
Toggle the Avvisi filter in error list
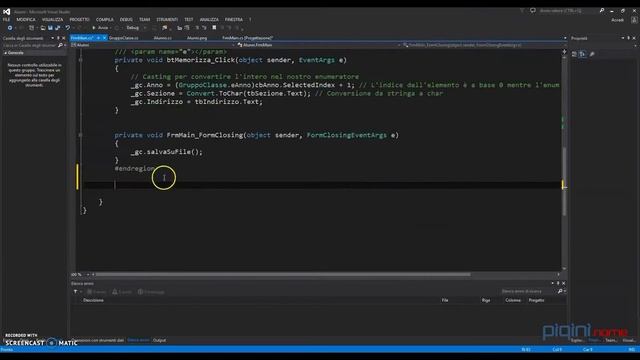122,291
